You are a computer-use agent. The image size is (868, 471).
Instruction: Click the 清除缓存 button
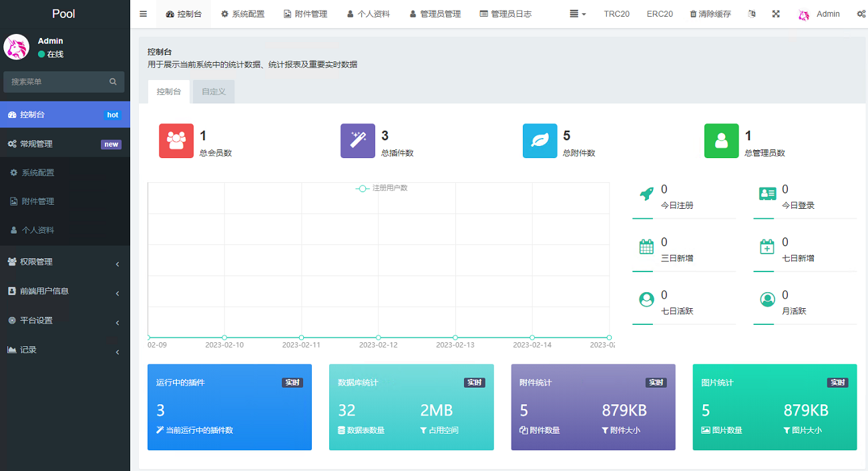coord(710,14)
